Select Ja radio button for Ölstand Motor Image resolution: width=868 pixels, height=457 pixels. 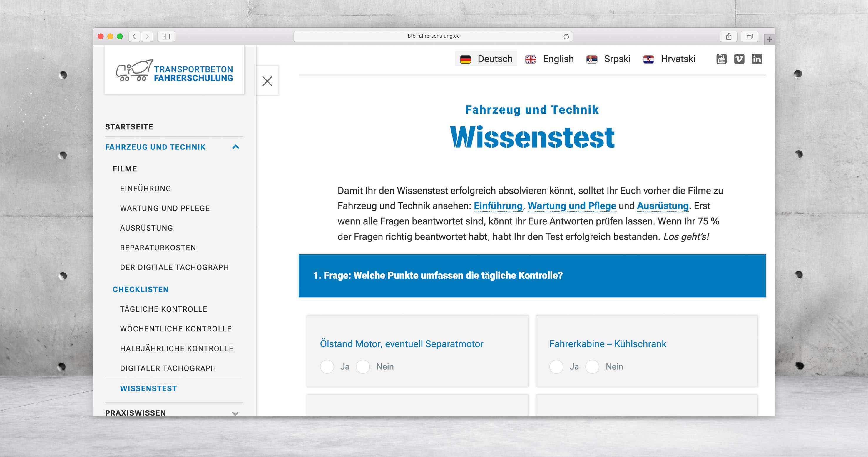point(327,366)
